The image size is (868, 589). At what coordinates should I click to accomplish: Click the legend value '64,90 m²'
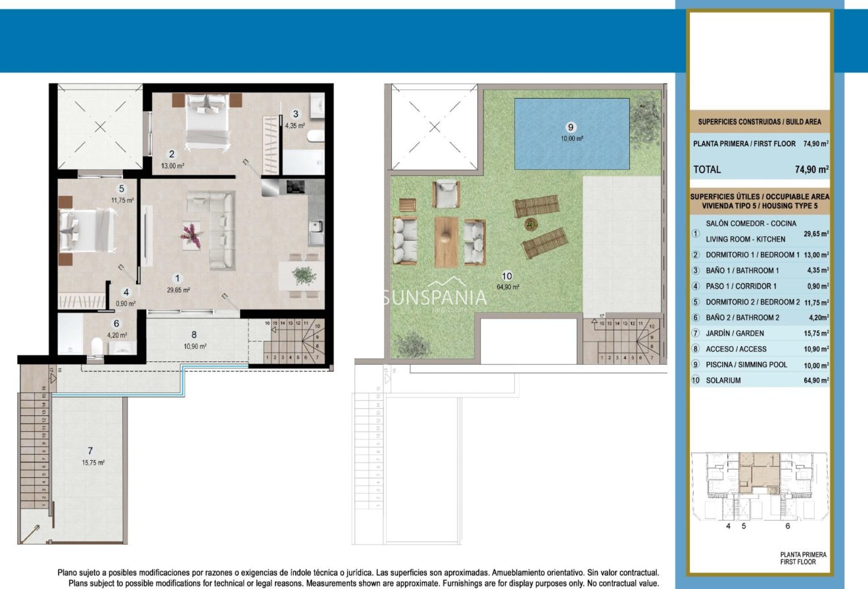(x=816, y=380)
